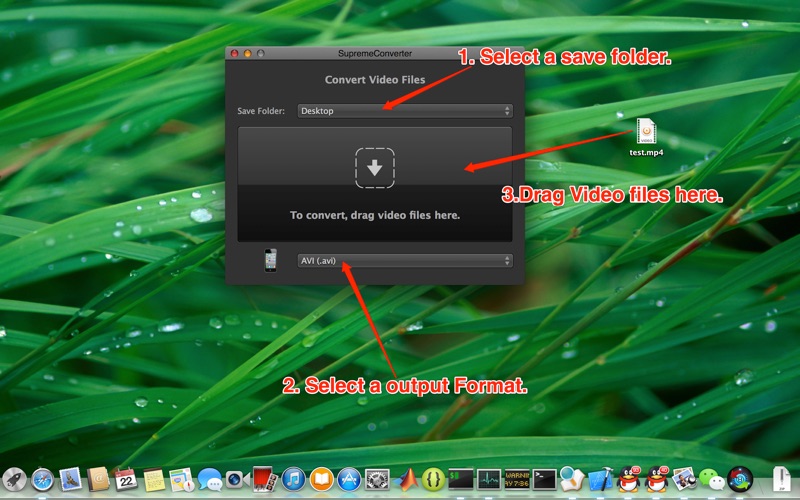Open SupremeConverter circular arrows Dock icon
800x500 pixels.
click(x=740, y=480)
